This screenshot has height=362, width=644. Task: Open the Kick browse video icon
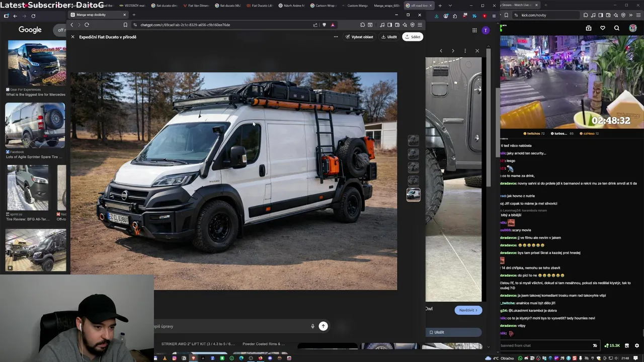pyautogui.click(x=589, y=28)
